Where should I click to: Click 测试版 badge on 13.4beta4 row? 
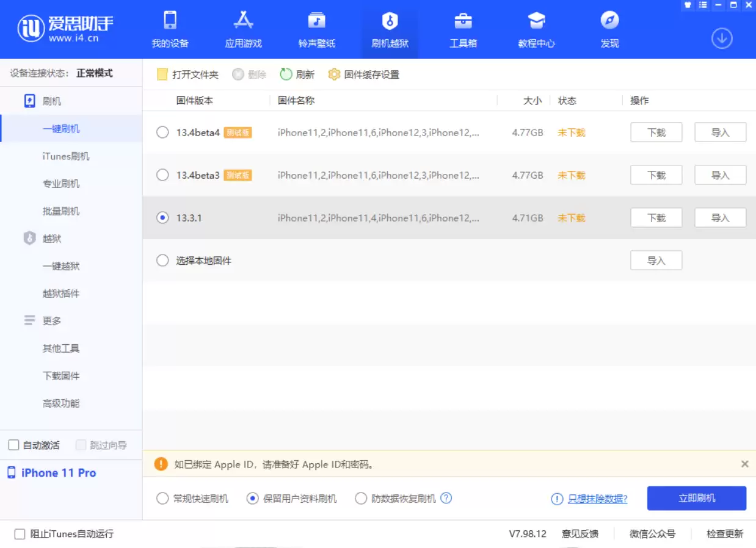238,132
